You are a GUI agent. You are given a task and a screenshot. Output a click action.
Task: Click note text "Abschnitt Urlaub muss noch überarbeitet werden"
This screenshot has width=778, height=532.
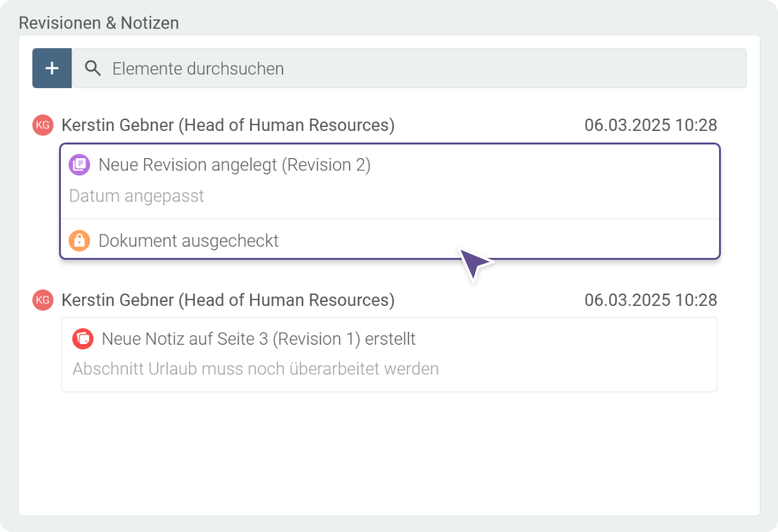coord(255,369)
